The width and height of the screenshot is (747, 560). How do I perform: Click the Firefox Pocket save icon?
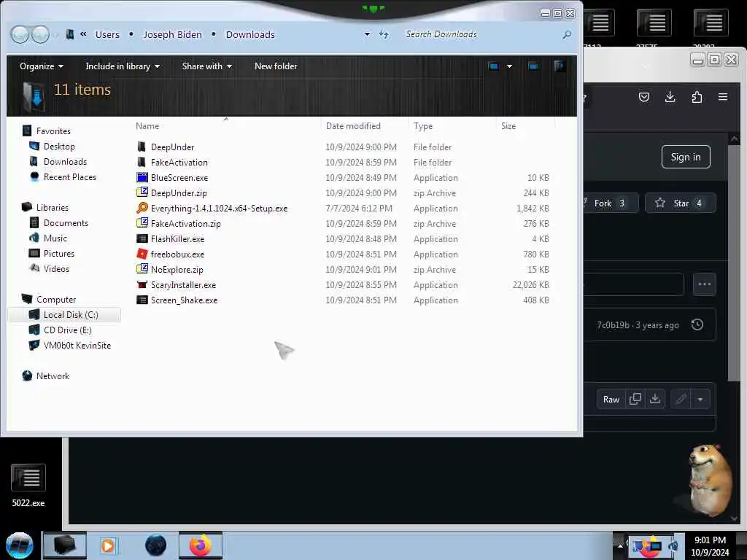(x=644, y=97)
